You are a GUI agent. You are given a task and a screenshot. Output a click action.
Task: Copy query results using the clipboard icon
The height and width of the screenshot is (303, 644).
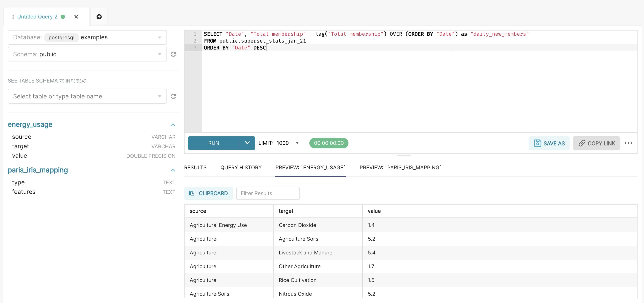pos(191,193)
